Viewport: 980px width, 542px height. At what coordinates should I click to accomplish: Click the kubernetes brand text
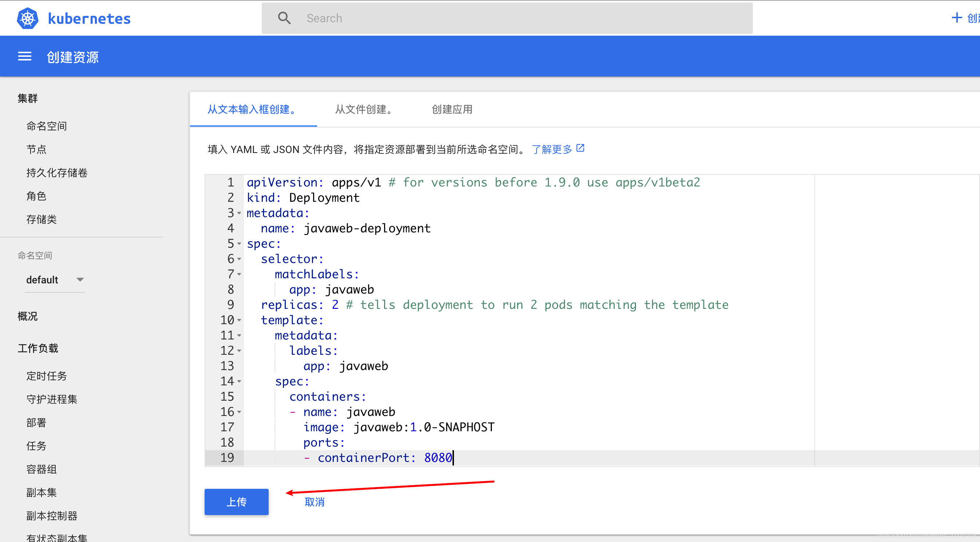tap(90, 19)
